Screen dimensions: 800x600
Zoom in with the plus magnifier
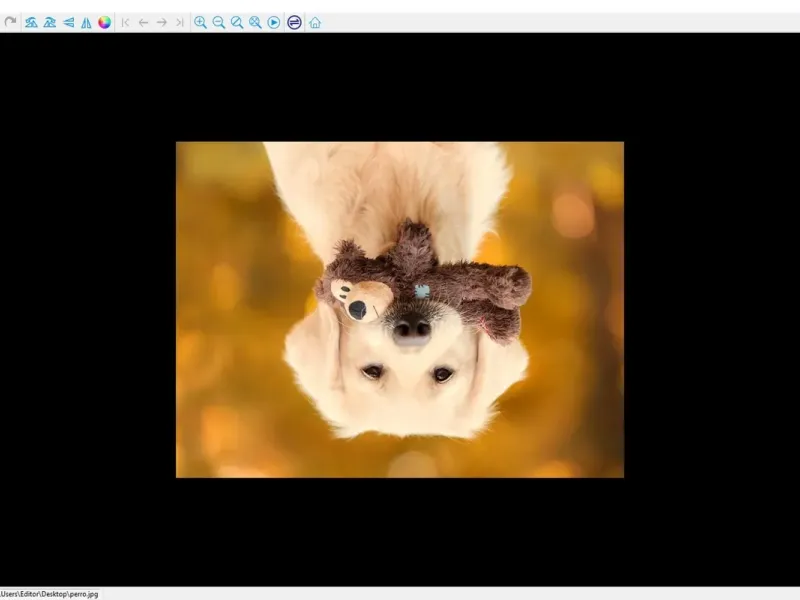pos(200,22)
